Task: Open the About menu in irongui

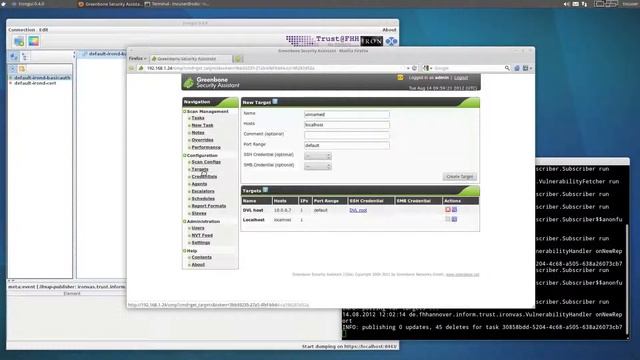Action: (x=389, y=30)
